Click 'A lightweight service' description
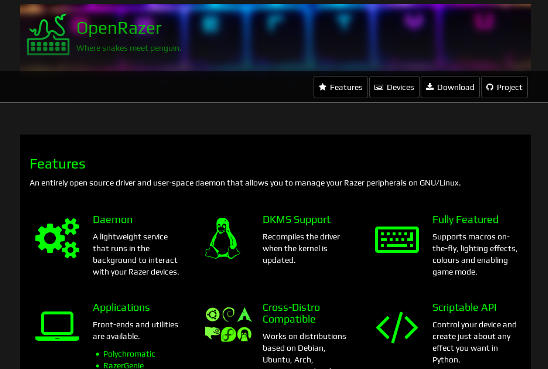Screen dimensions: 548x369 point(136,254)
